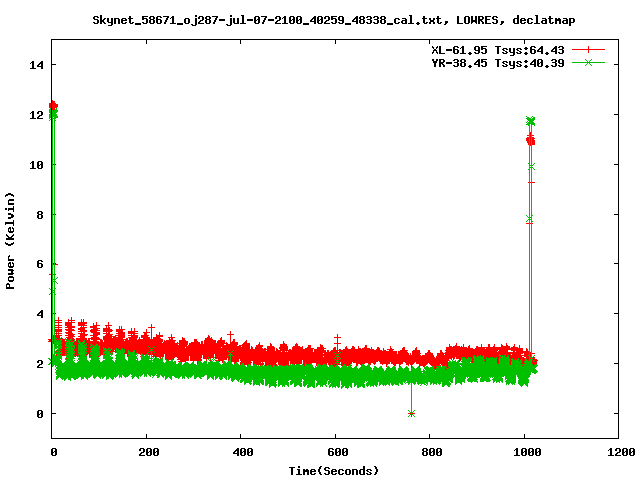The image size is (640, 480).
Task: Click the red line sample in the legend
Action: [588, 50]
